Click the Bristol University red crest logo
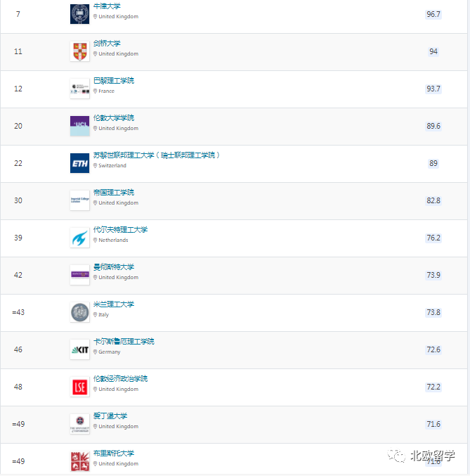 coord(80,461)
